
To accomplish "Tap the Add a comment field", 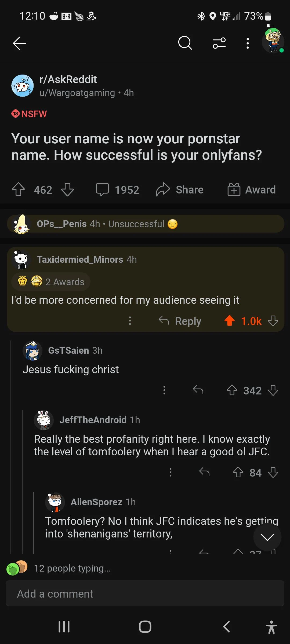I will click(x=145, y=594).
